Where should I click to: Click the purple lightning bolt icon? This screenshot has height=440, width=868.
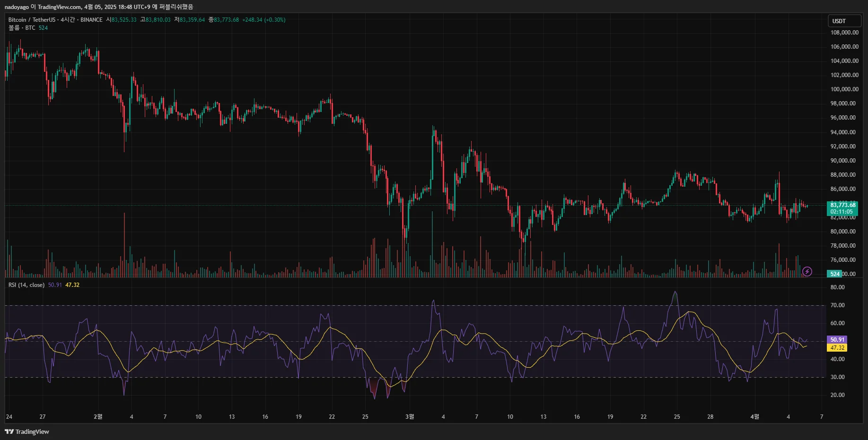pyautogui.click(x=807, y=272)
